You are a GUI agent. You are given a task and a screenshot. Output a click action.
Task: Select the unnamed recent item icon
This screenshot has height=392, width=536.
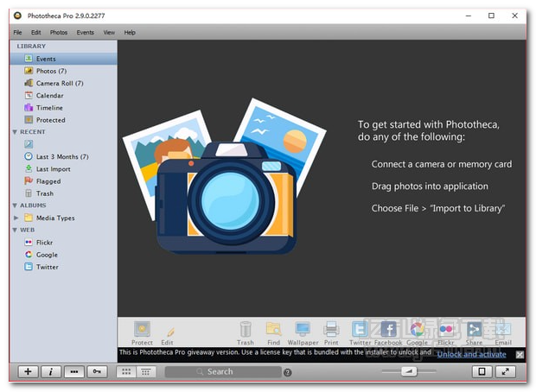[29, 144]
